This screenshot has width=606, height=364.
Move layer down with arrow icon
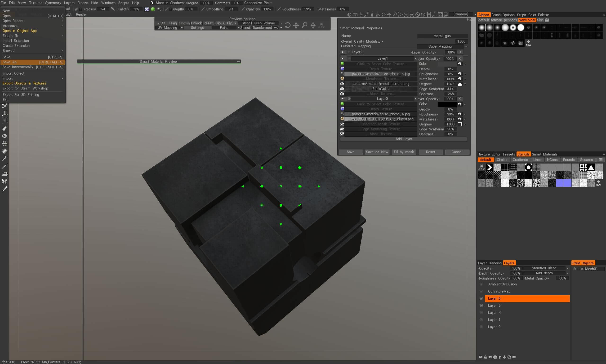(x=504, y=357)
